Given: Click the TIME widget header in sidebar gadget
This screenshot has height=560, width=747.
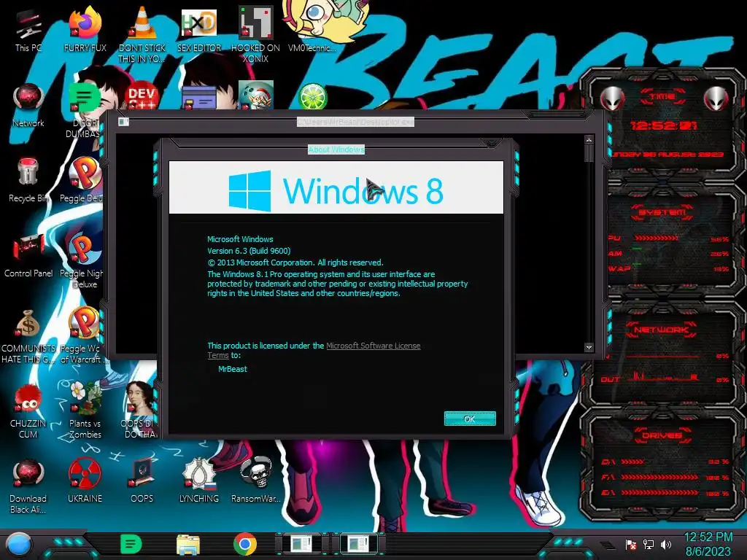Looking at the screenshot, I should pyautogui.click(x=662, y=97).
